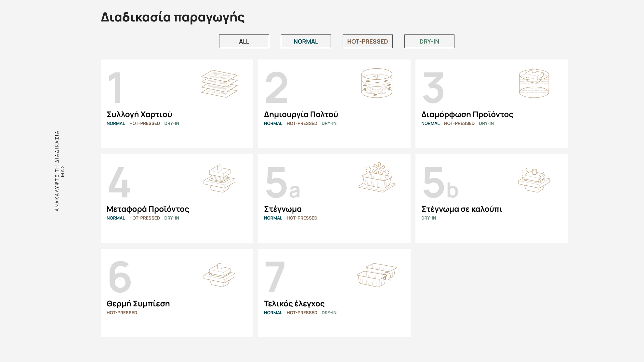Image resolution: width=644 pixels, height=362 pixels.
Task: Click the product forming cylinder icon
Action: (534, 83)
